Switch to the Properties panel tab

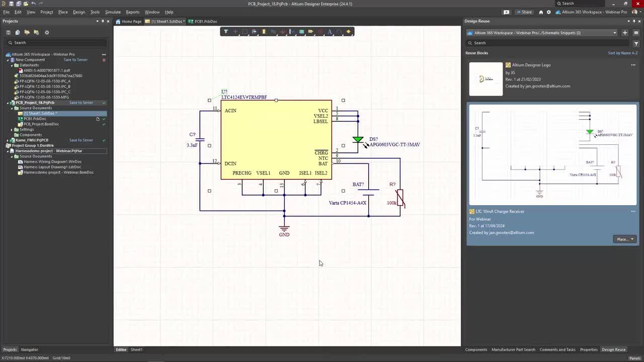click(x=589, y=349)
